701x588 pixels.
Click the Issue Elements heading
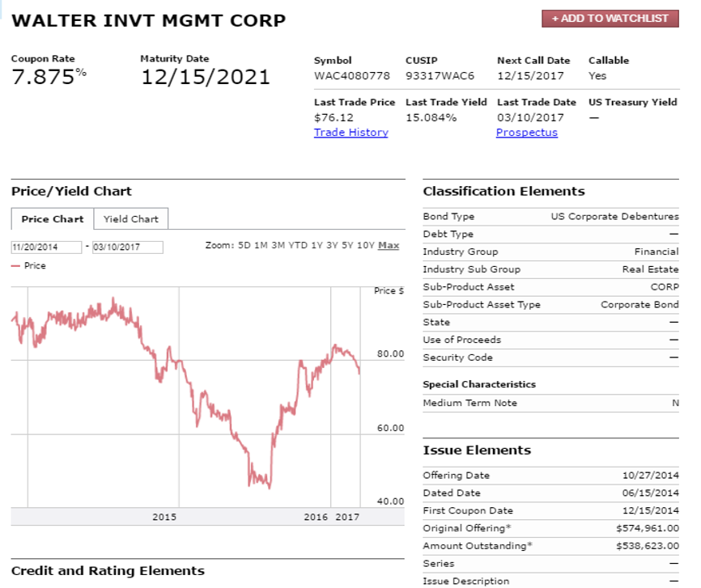click(x=477, y=450)
